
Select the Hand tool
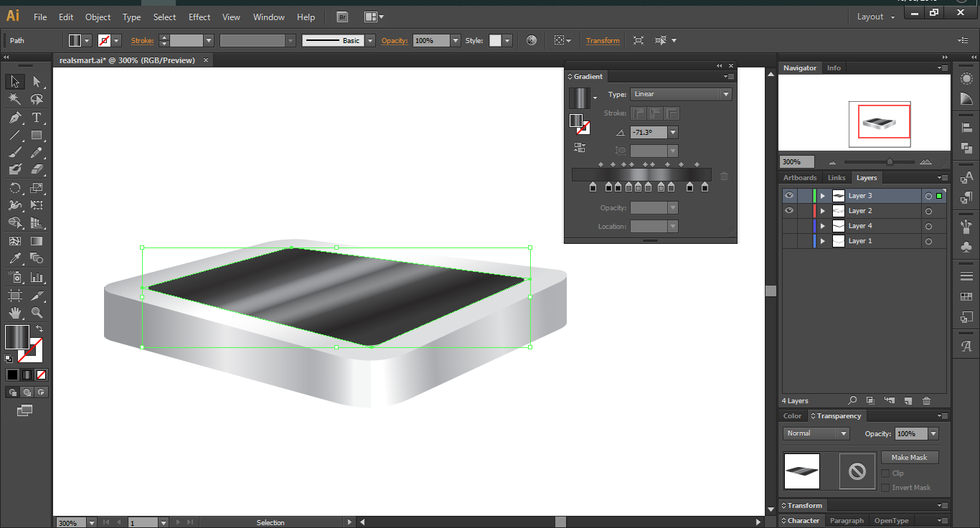point(14,313)
